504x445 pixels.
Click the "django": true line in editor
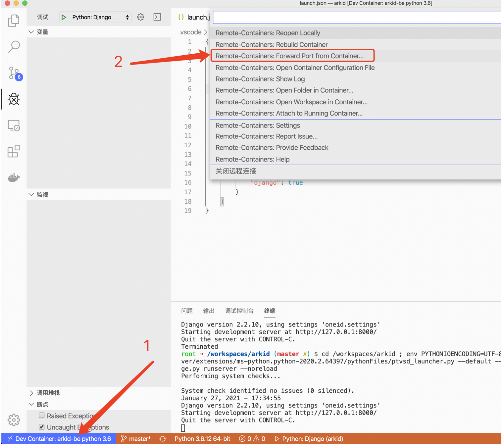click(277, 182)
